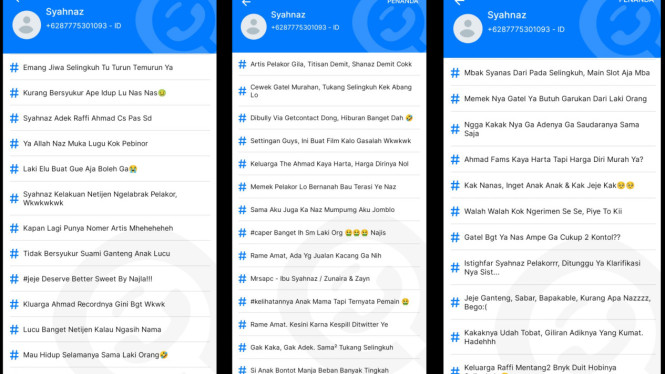The height and width of the screenshot is (374, 665).
Task: Click hash icon beside 'Si Anak Bontot Manja'
Action: click(x=242, y=370)
